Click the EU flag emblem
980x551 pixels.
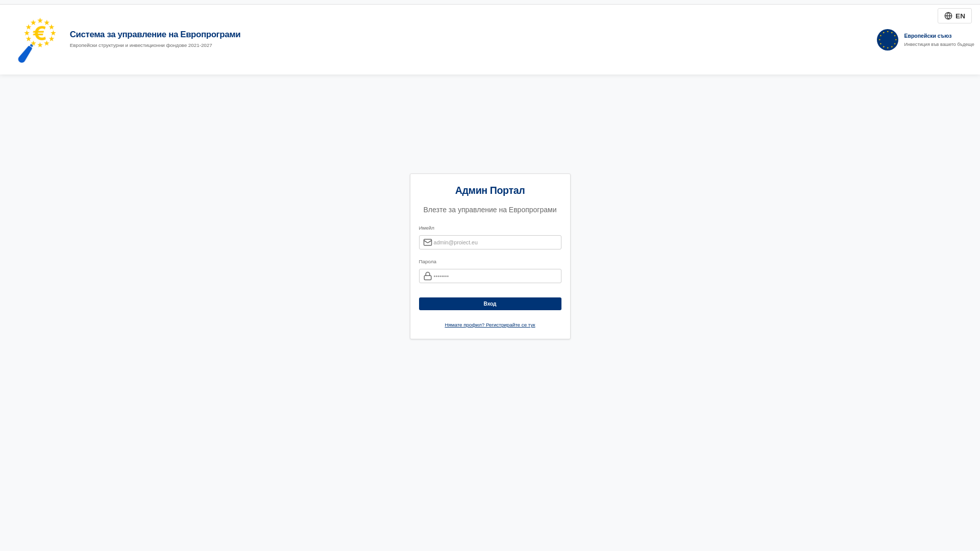pos(888,40)
